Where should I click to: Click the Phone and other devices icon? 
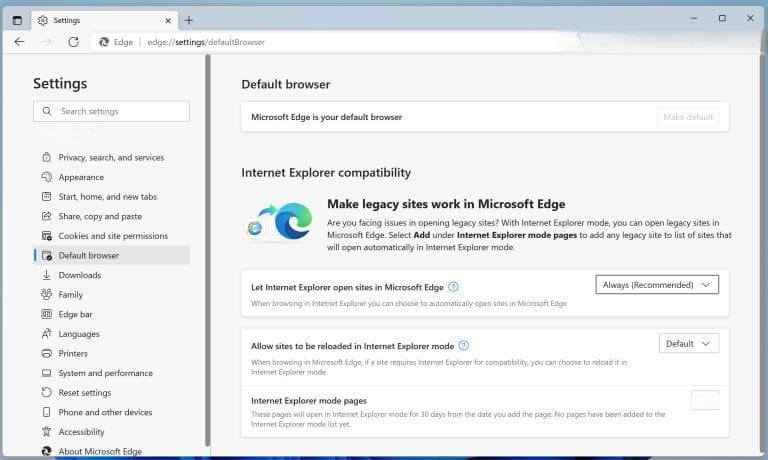coord(47,412)
